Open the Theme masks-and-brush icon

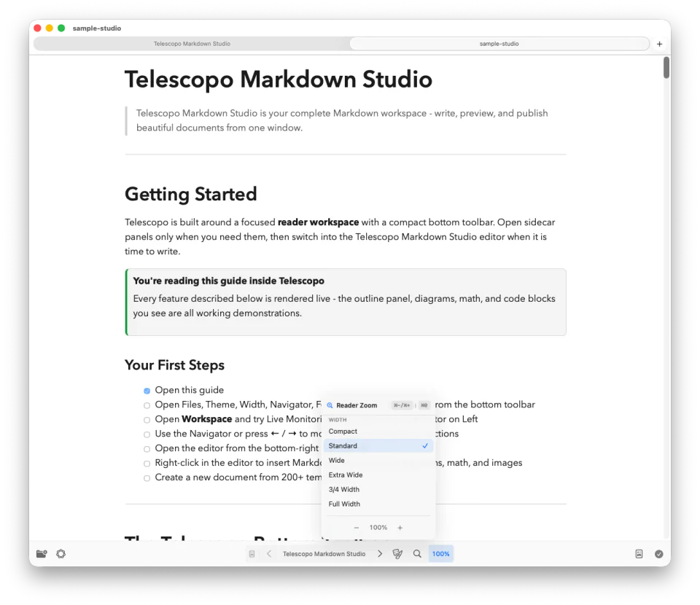[x=397, y=554]
